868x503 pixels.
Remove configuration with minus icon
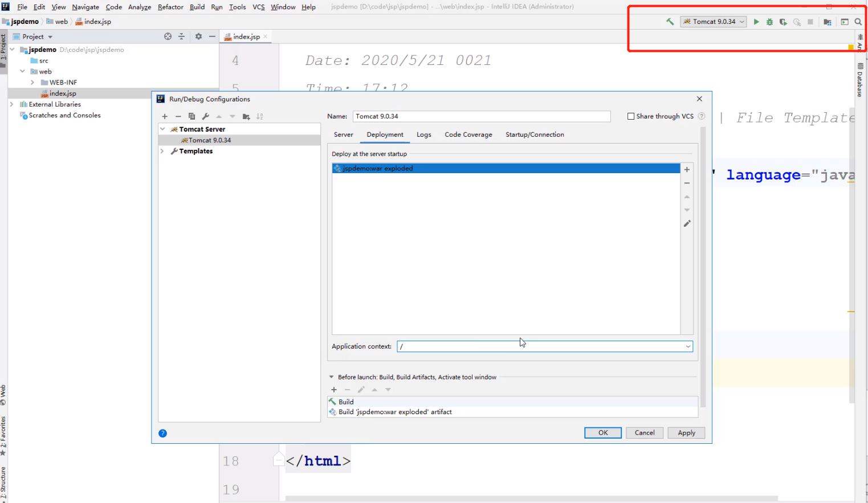point(178,116)
